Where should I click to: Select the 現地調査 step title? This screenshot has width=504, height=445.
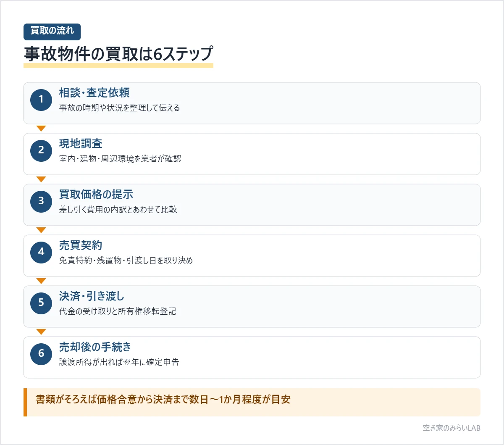point(81,144)
